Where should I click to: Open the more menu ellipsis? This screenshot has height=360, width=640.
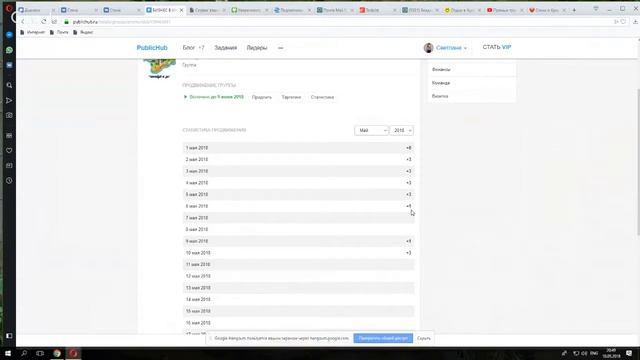[280, 48]
